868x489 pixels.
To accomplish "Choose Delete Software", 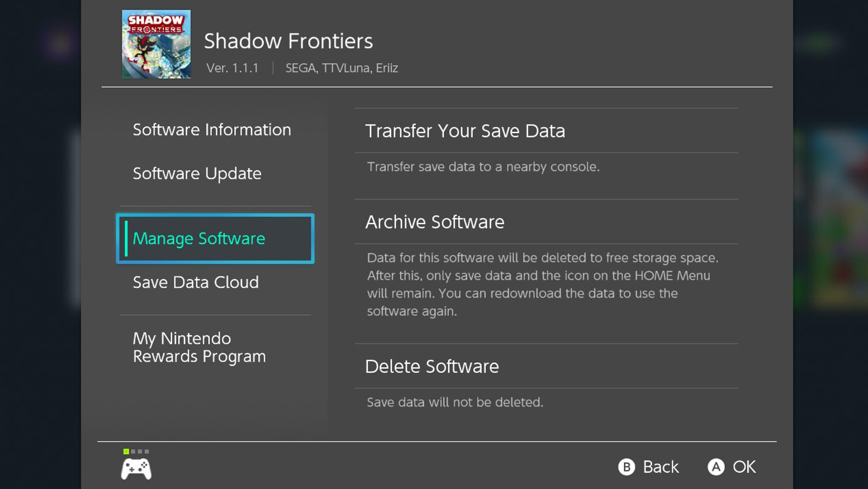I will coord(432,366).
